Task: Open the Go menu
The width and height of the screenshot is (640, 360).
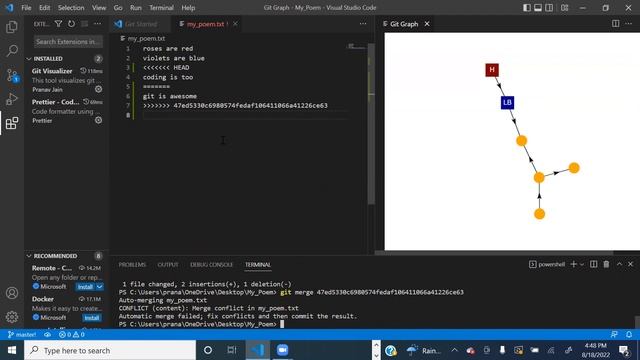Action: coord(118,8)
